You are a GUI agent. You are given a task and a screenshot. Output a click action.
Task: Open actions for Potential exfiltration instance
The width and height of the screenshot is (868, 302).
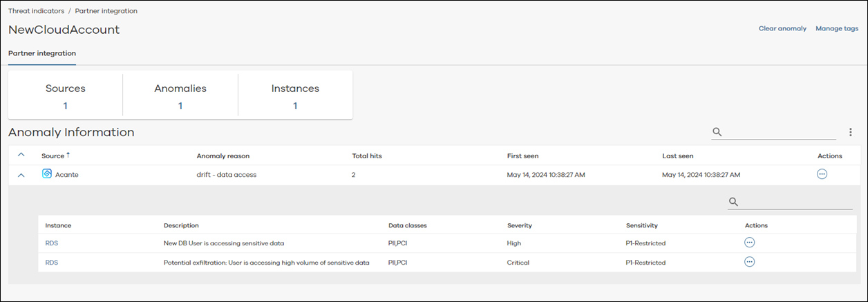(749, 262)
